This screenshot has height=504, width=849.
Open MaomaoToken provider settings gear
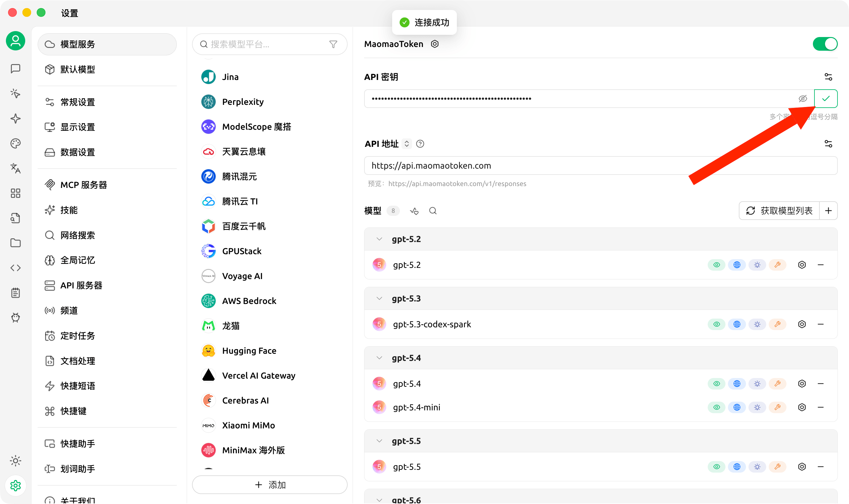[x=435, y=44]
